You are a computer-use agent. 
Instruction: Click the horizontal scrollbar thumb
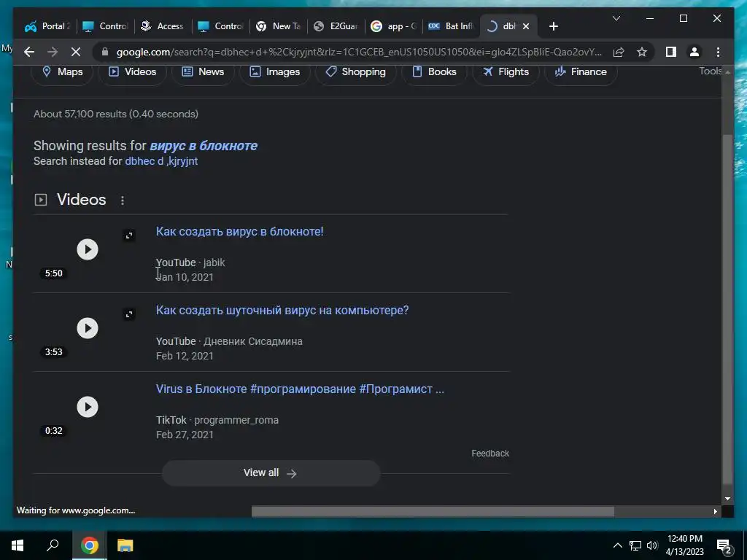pos(433,511)
